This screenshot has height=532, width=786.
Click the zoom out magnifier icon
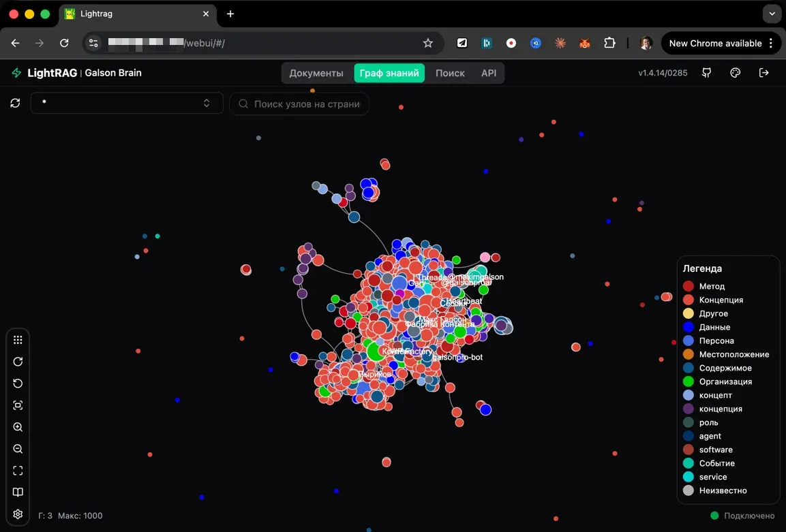coord(18,449)
